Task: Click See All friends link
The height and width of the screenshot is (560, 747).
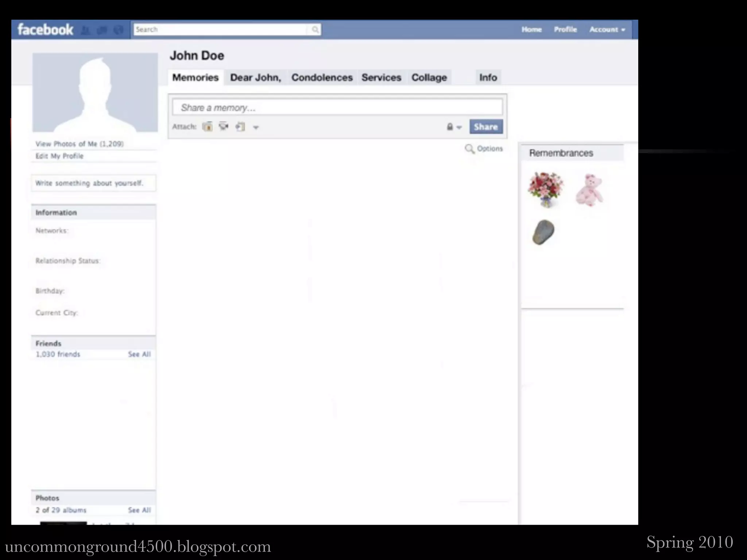Action: tap(139, 354)
